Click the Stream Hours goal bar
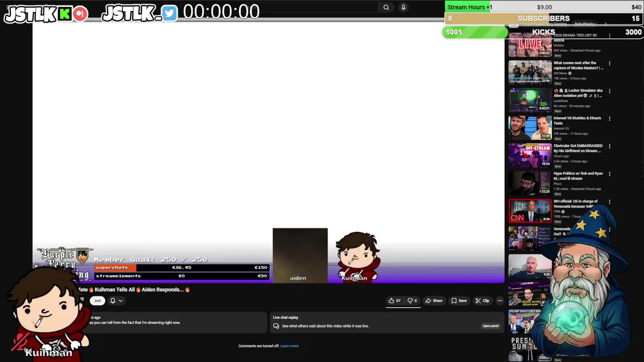This screenshot has height=362, width=644. (x=543, y=7)
